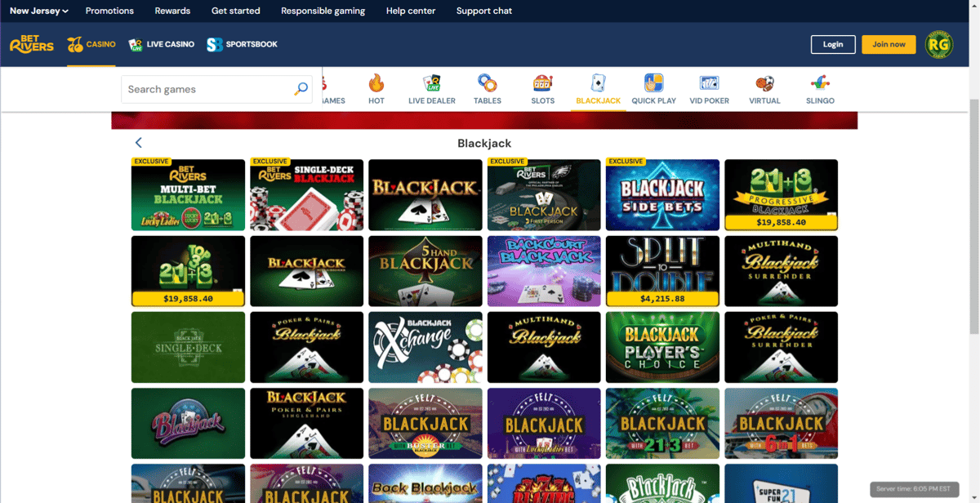Click the Join now button

pos(889,44)
